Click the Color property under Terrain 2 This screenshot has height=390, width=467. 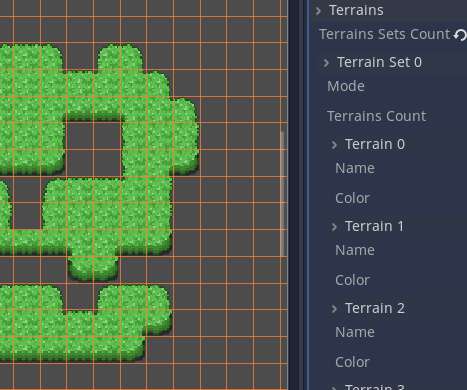pyautogui.click(x=352, y=362)
